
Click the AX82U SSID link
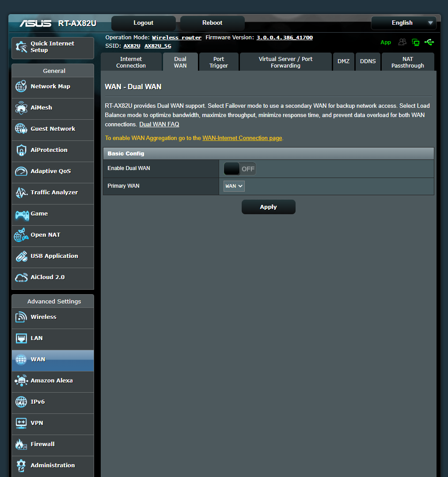132,46
